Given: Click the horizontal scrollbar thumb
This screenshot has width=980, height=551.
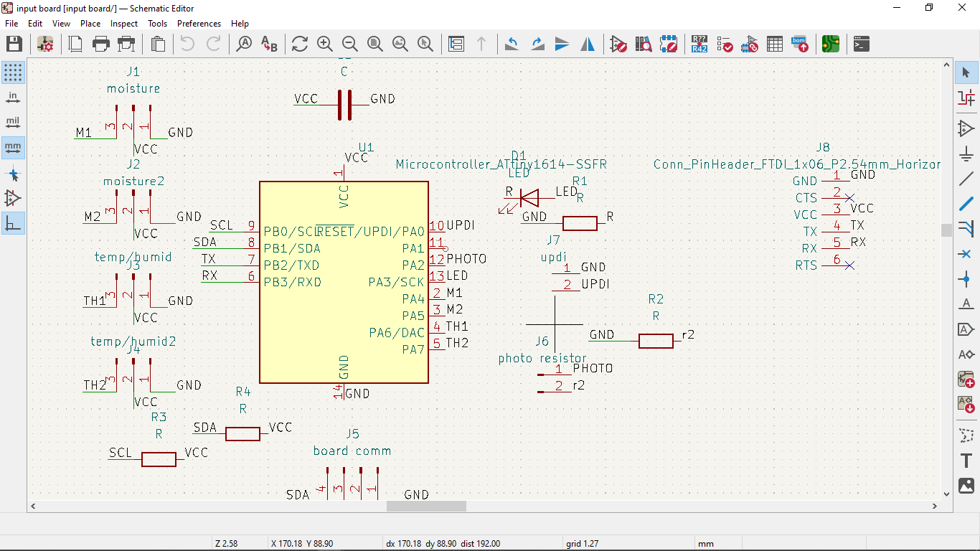Looking at the screenshot, I should (426, 506).
